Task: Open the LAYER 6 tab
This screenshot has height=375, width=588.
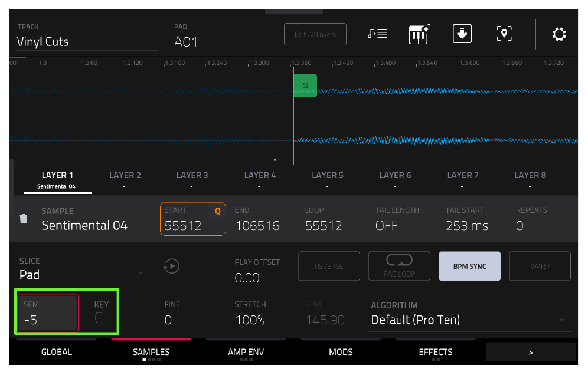Action: [396, 180]
